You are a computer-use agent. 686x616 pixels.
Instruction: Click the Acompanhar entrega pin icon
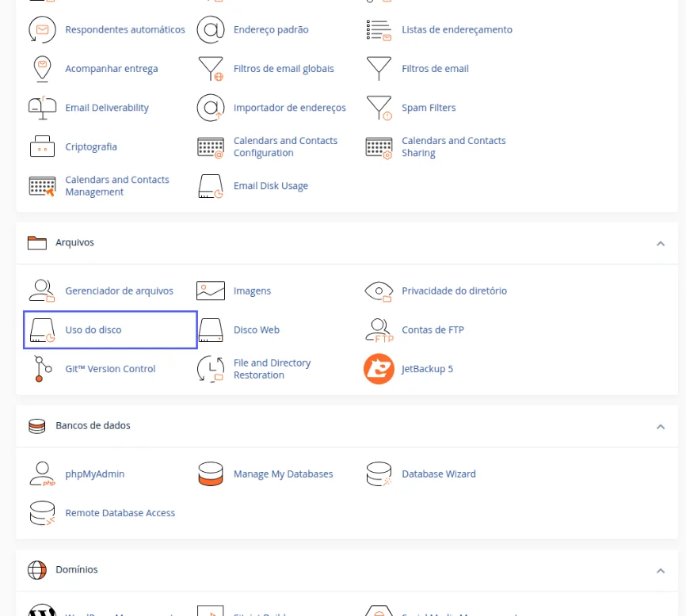(x=42, y=69)
